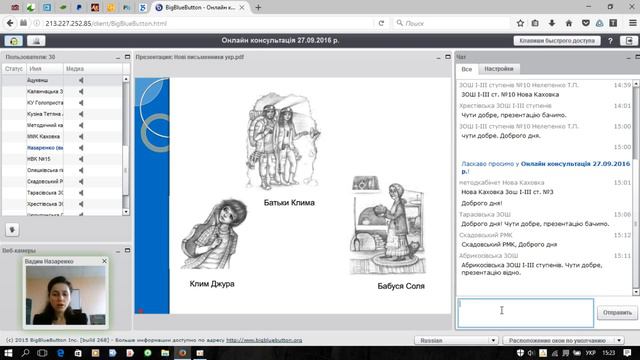Open the bigbluebutton.org link in footer

(264, 340)
